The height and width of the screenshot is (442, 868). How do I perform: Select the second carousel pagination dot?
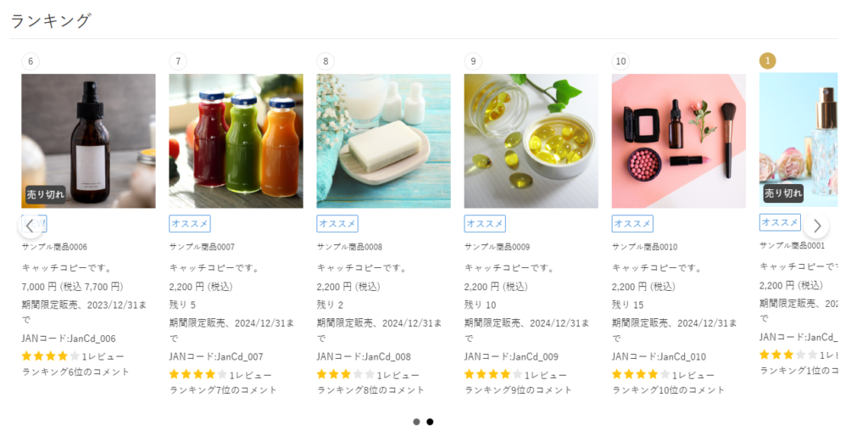(430, 422)
